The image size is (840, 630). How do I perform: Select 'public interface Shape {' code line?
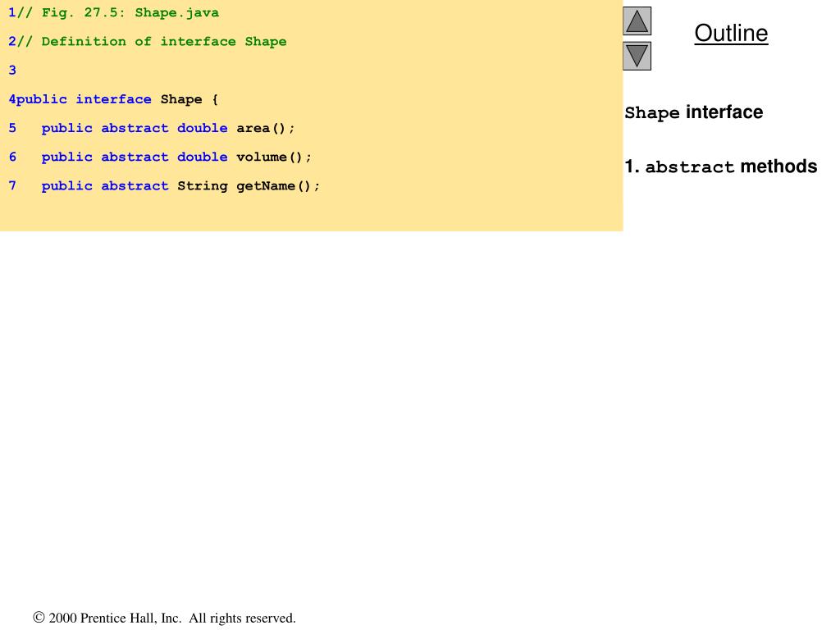click(113, 99)
